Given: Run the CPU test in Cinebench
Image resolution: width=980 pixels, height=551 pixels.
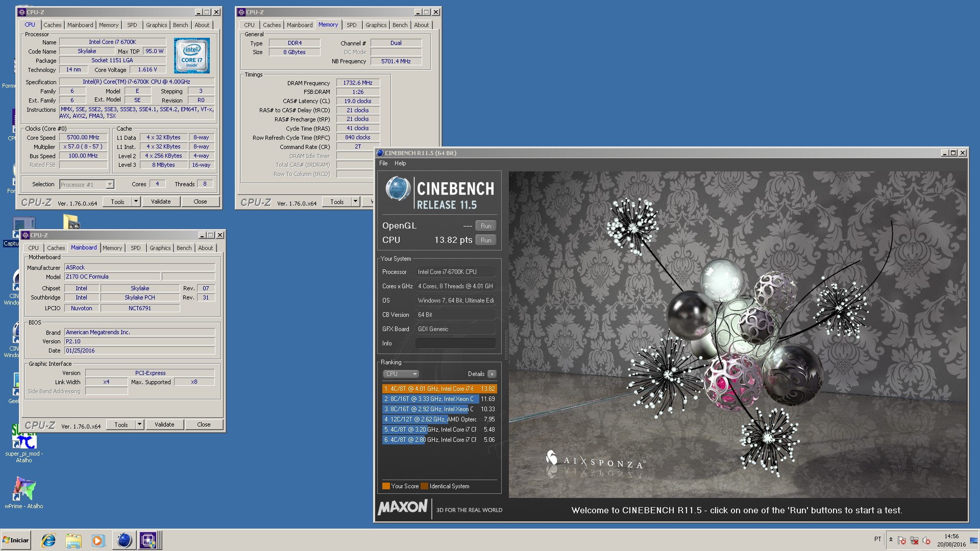Looking at the screenshot, I should tap(486, 240).
